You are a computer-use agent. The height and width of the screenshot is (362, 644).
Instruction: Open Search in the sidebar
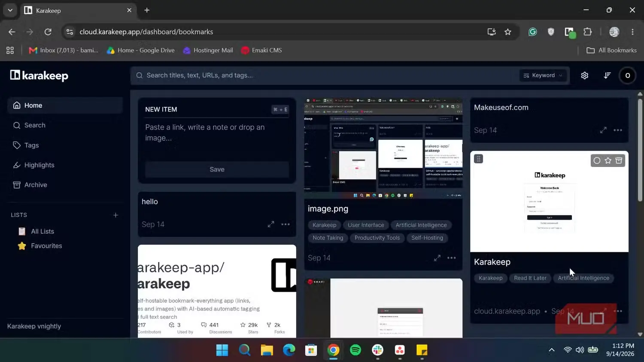65,125
